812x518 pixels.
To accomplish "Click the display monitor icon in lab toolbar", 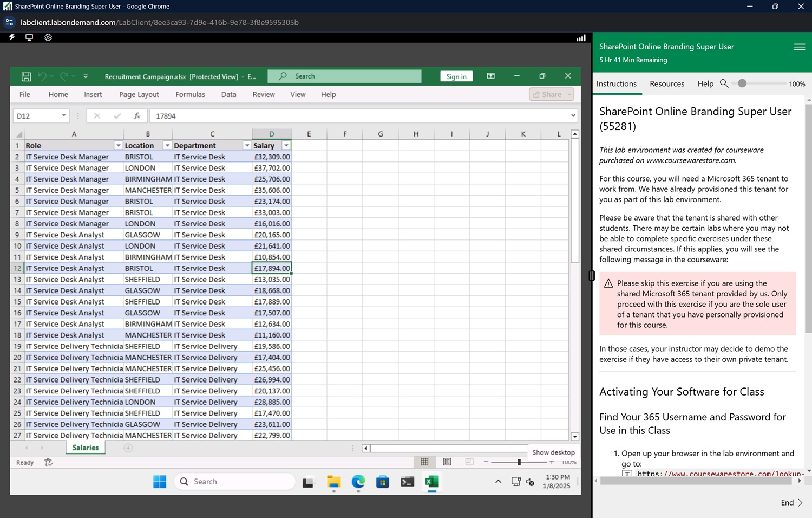I will point(29,37).
